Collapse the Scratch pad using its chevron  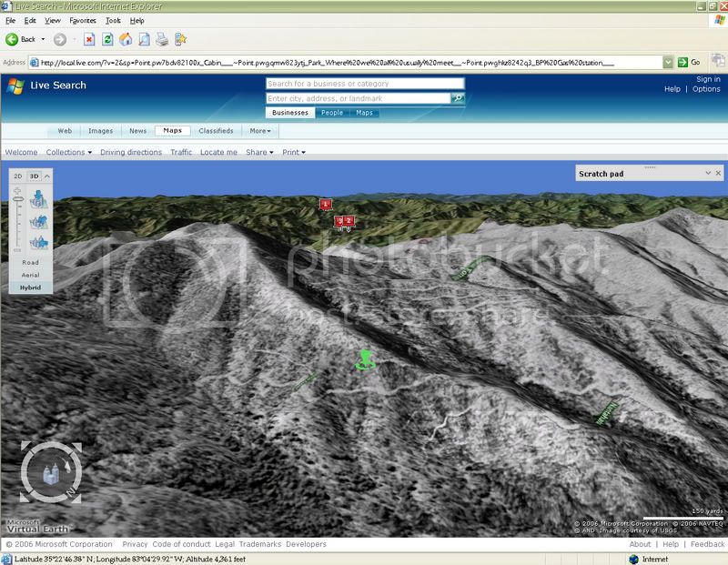[x=708, y=173]
